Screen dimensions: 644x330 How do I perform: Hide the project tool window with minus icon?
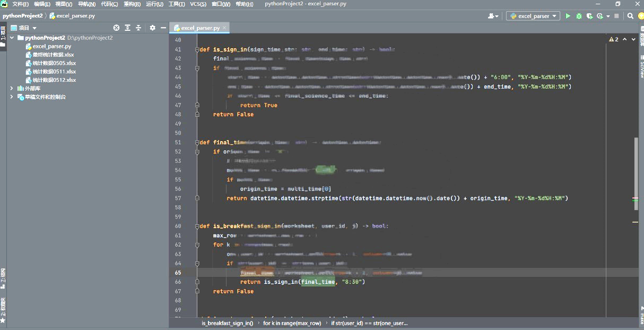162,28
